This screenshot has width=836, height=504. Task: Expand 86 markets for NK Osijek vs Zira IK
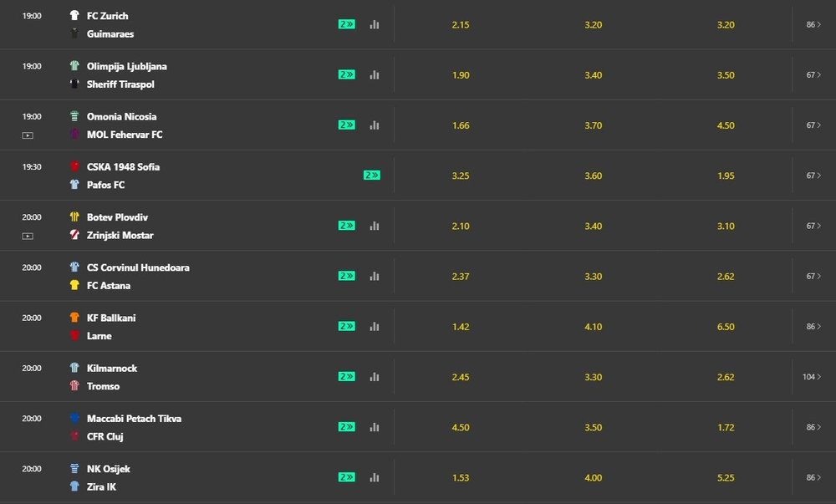point(813,477)
